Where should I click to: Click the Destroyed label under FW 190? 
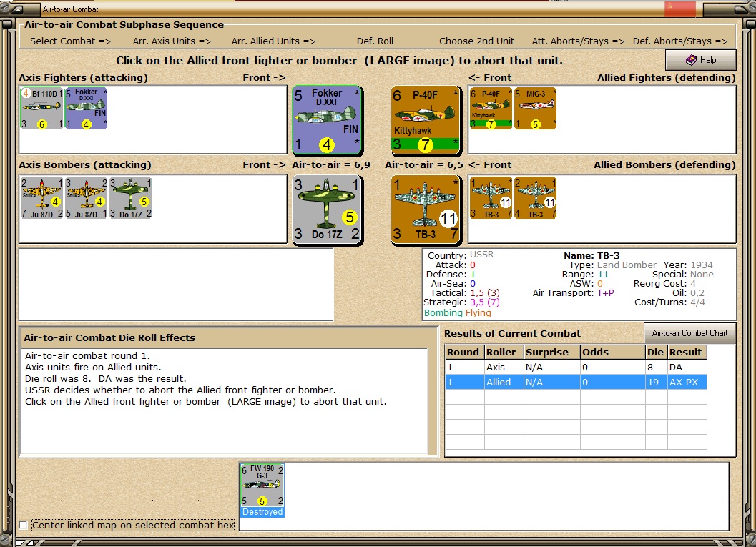pos(262,512)
